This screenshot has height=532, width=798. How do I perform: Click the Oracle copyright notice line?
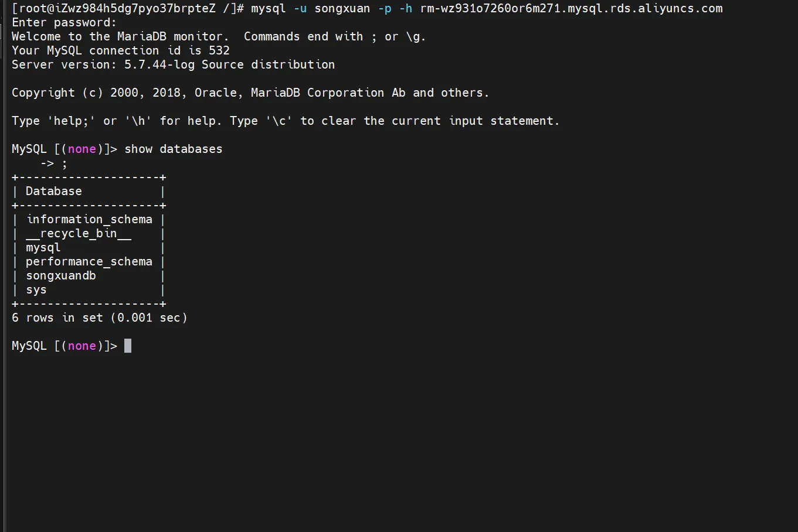click(x=250, y=93)
